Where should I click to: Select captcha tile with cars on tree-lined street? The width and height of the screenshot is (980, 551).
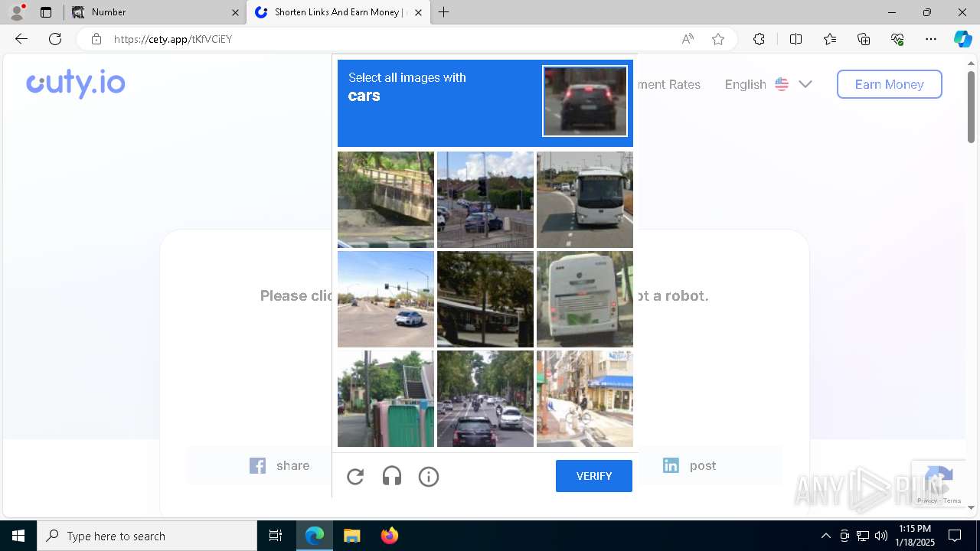485,399
